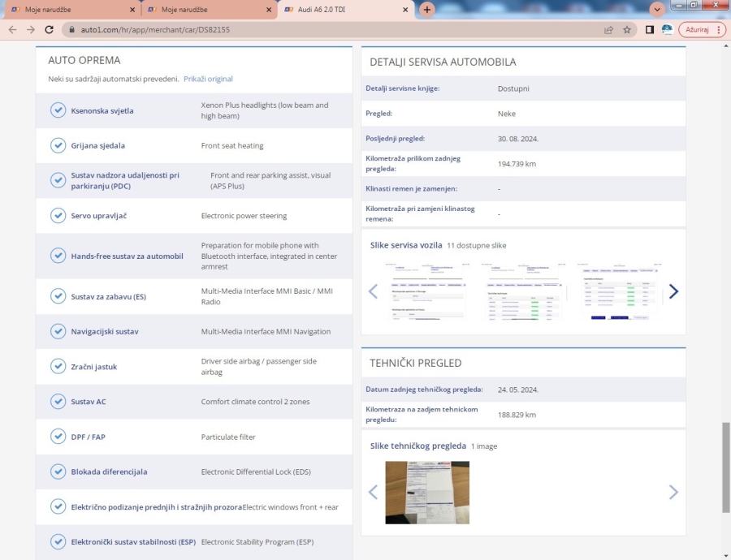The height and width of the screenshot is (560, 731).
Task: Click checkmark icon for Navigacijski sustav
Action: [58, 331]
